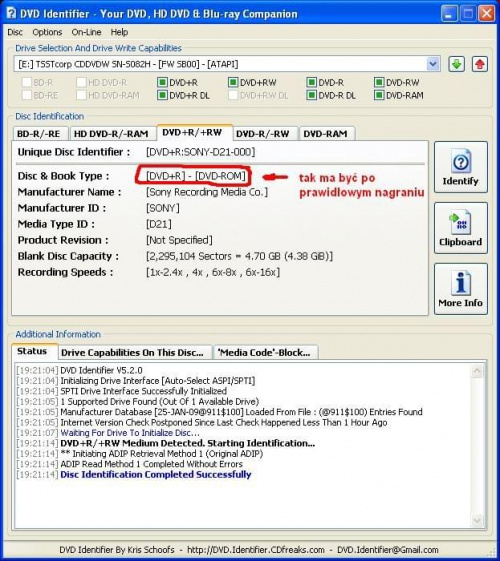Screen dimensions: 500x561
Task: Click the DVD Identifier title bar icon
Action: [x=11, y=14]
